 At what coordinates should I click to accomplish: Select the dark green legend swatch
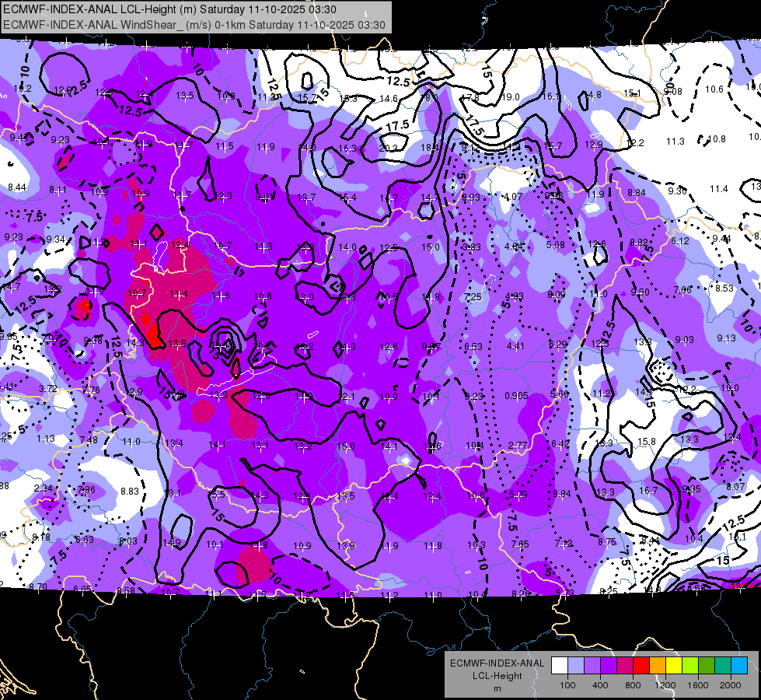(707, 665)
